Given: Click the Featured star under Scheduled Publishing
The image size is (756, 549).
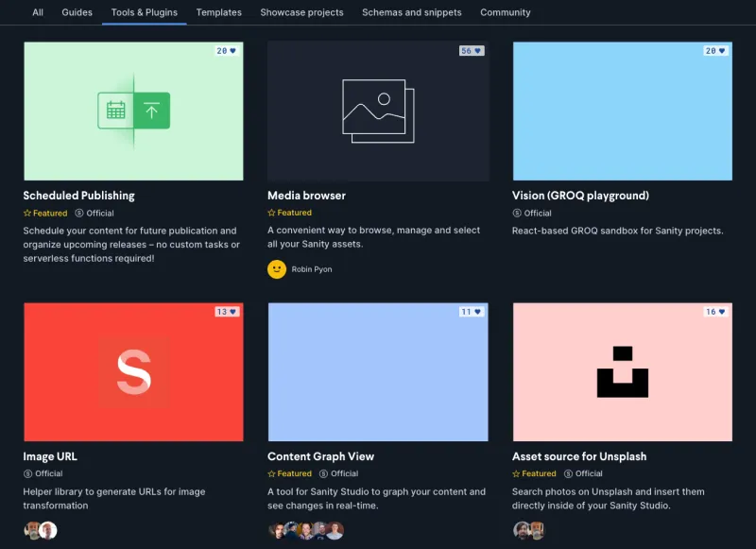Looking at the screenshot, I should point(45,213).
